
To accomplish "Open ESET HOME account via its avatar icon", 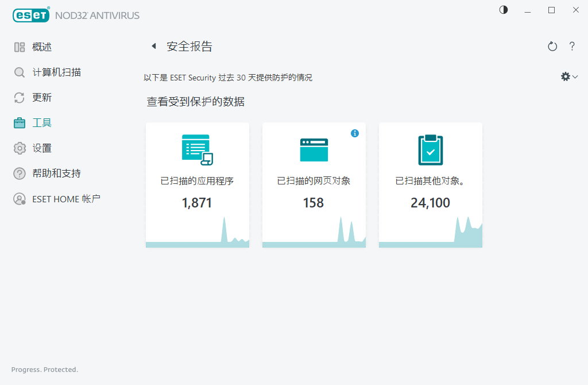I will point(19,198).
